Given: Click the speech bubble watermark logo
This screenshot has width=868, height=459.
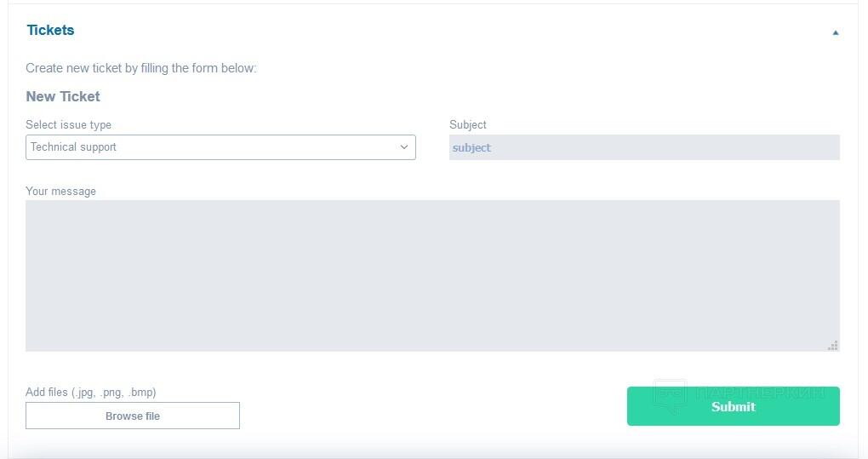Looking at the screenshot, I should 670,395.
